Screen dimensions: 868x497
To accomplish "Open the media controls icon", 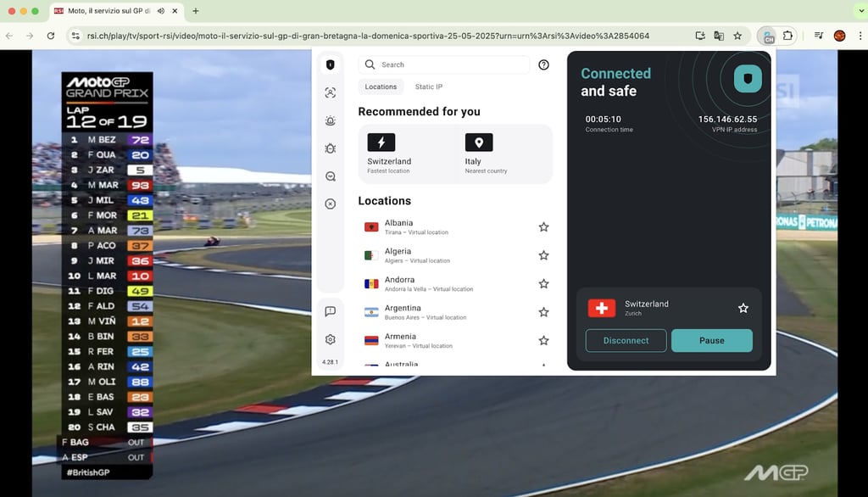I will 819,36.
